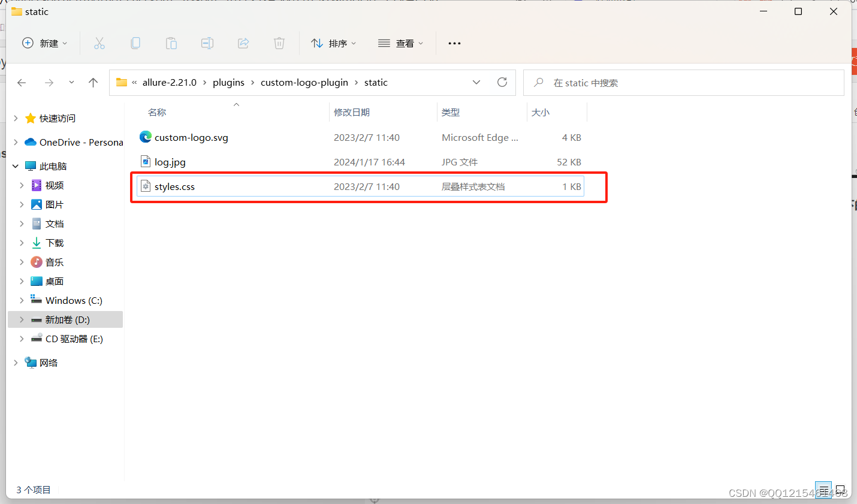Viewport: 857px width, 504px height.
Task: Refresh the static folder view
Action: pos(502,82)
